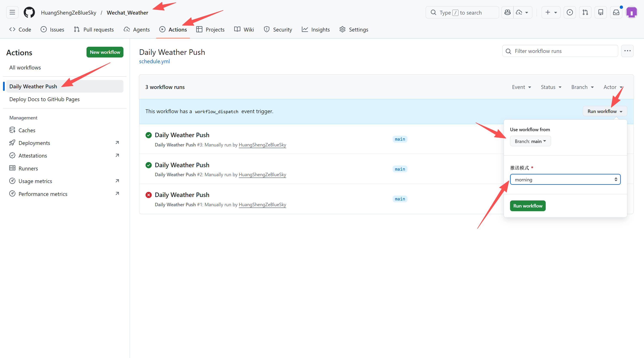Open the notifications inbox icon
Screen dimensions: 644x358
(x=616, y=12)
